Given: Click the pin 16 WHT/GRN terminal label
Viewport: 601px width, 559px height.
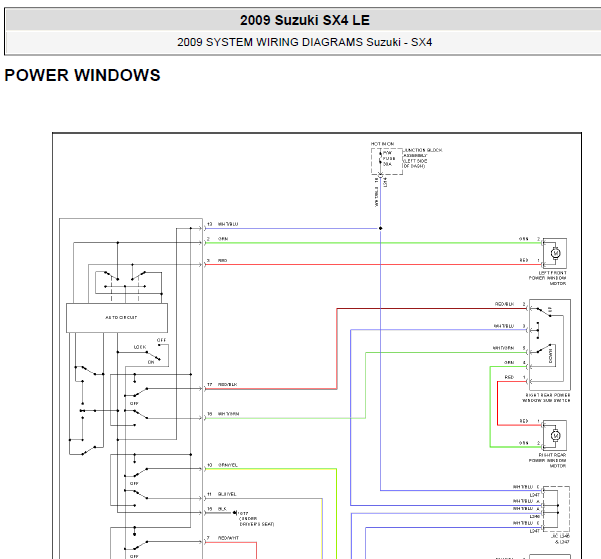Looking at the screenshot, I should (228, 413).
